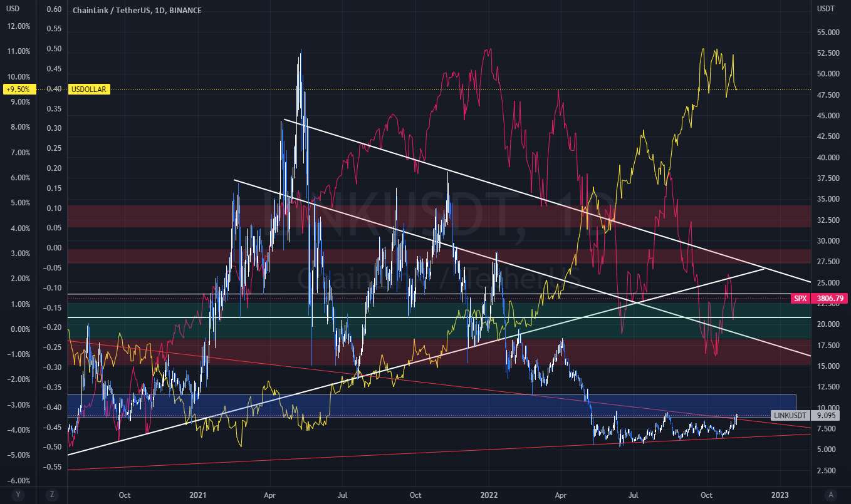Click the 52.500 value on right price scale

point(828,53)
